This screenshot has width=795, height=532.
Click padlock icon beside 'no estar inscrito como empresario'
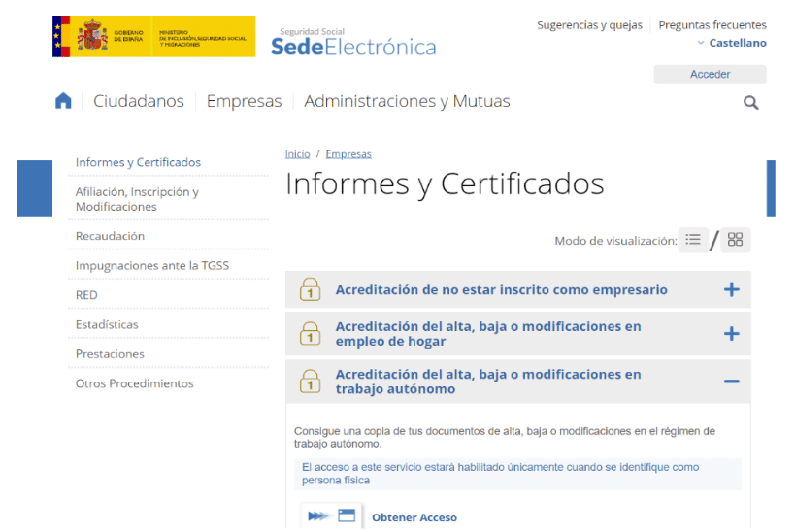[x=310, y=289]
